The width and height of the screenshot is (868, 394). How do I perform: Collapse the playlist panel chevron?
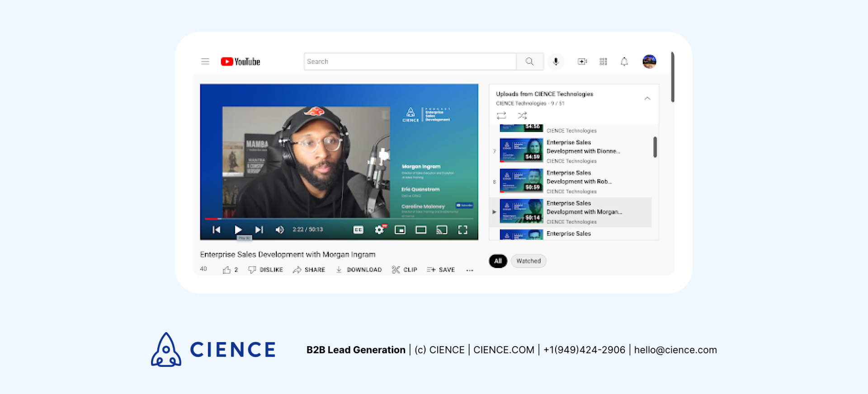point(647,98)
